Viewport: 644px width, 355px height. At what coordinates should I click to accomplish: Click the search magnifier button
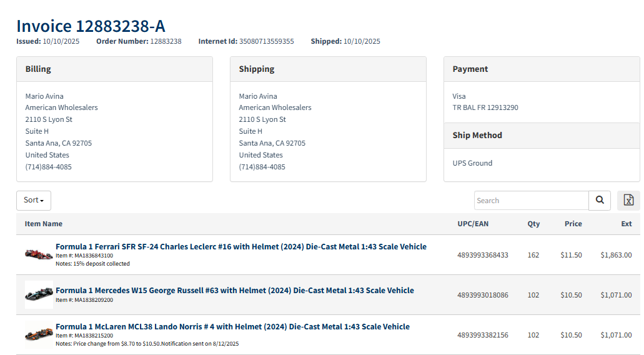coord(600,201)
